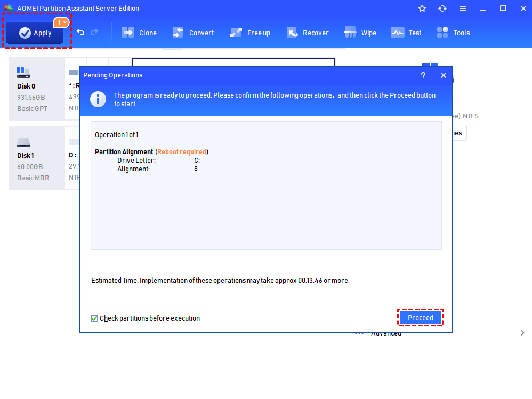Screen dimensions: 532x399
Task: Open the Recover tool
Action: coord(308,33)
